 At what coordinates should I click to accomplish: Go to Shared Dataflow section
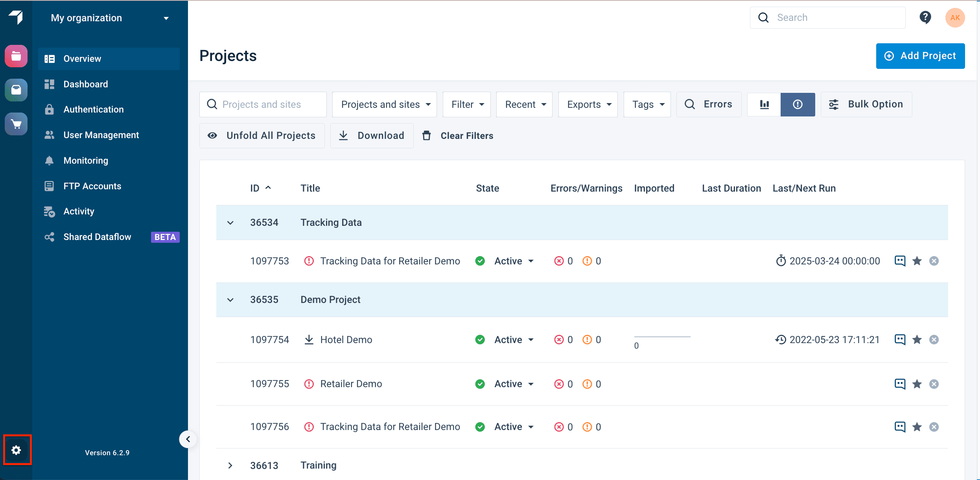click(x=97, y=237)
